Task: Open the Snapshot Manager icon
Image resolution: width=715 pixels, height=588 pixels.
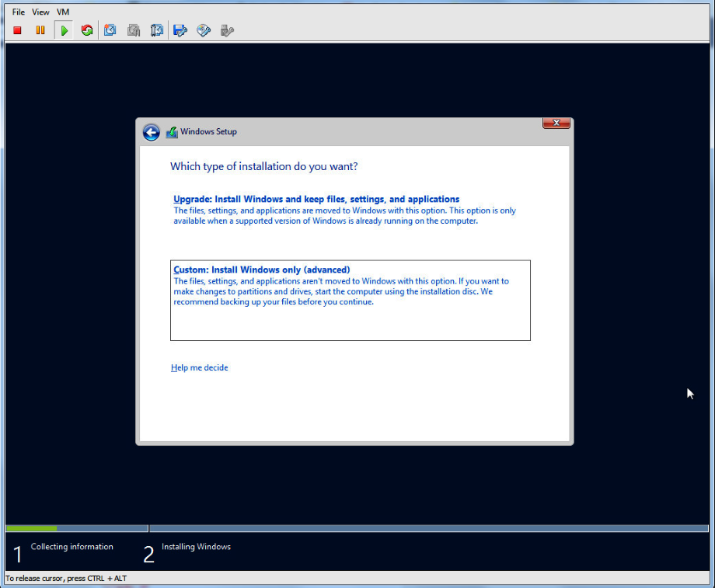Action: point(157,30)
